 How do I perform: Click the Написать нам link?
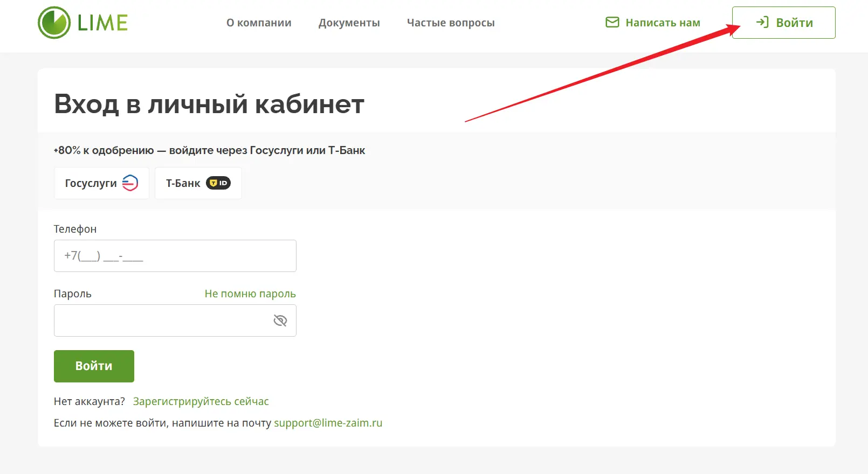tap(653, 23)
